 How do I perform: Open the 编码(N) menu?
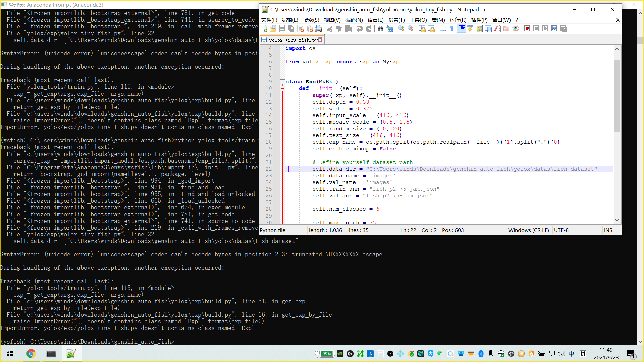(354, 20)
